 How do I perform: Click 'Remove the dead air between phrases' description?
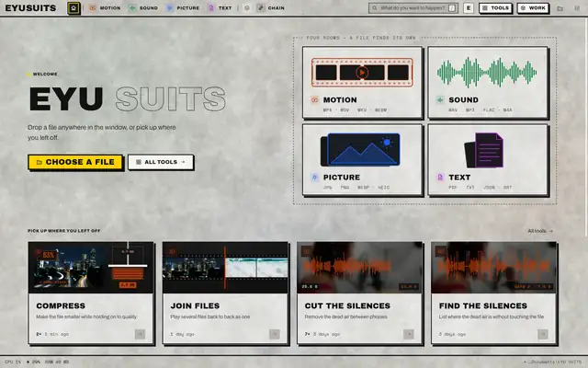click(x=345, y=316)
